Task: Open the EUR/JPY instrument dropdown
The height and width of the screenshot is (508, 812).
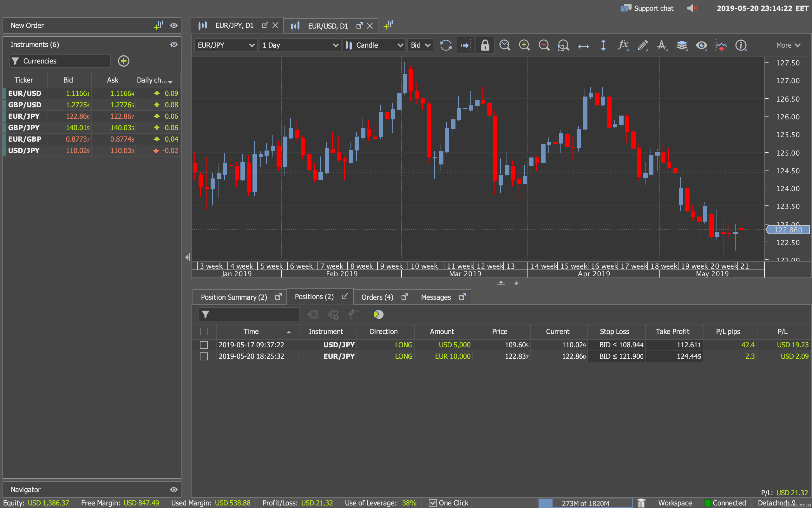Action: 226,45
